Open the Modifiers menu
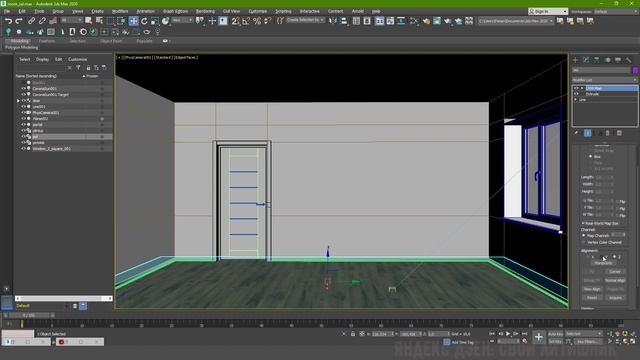 point(120,11)
